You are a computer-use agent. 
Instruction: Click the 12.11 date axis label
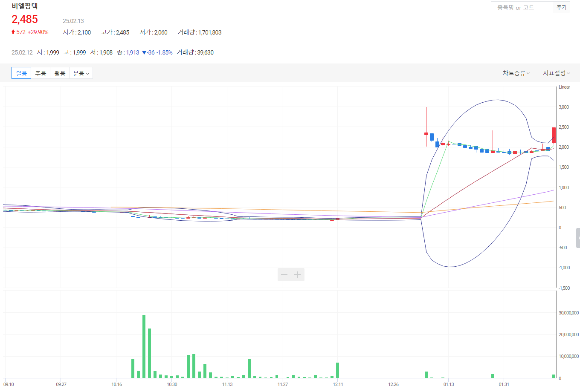tap(338, 384)
